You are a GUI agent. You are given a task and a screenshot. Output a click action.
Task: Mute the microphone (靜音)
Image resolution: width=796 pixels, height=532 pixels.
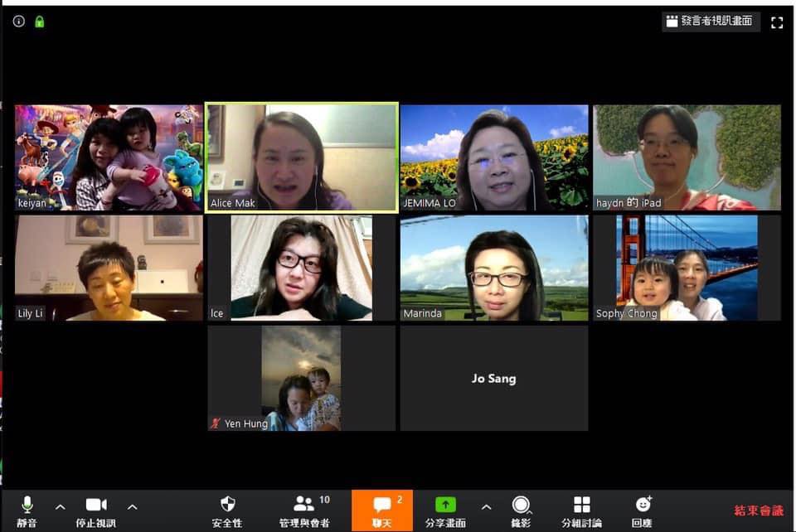coord(27,512)
